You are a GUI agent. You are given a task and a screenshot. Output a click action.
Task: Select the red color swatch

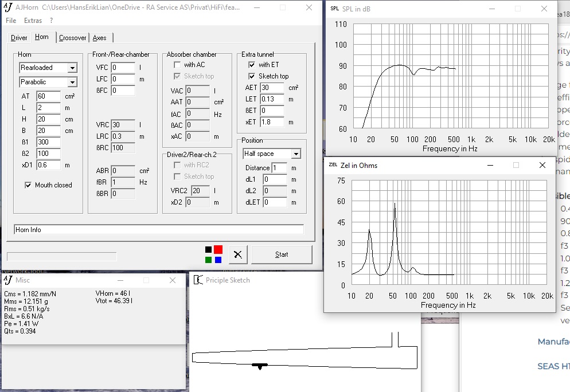pyautogui.click(x=218, y=250)
